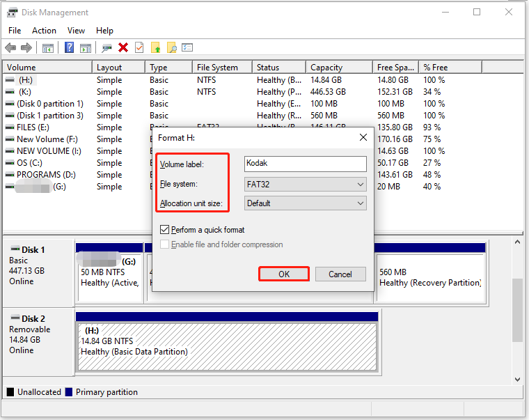Uncheck Perform a quick format
Image resolution: width=529 pixels, height=420 pixels.
(165, 230)
